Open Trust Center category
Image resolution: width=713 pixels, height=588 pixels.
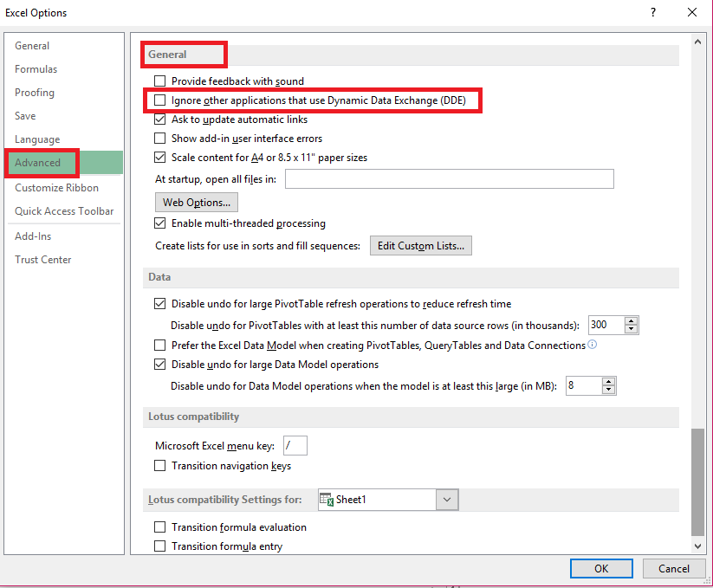click(42, 260)
